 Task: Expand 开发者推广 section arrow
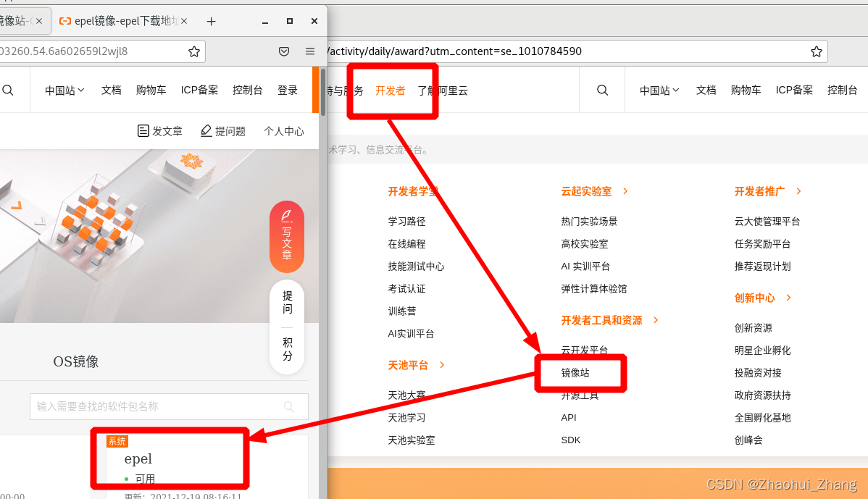(798, 191)
